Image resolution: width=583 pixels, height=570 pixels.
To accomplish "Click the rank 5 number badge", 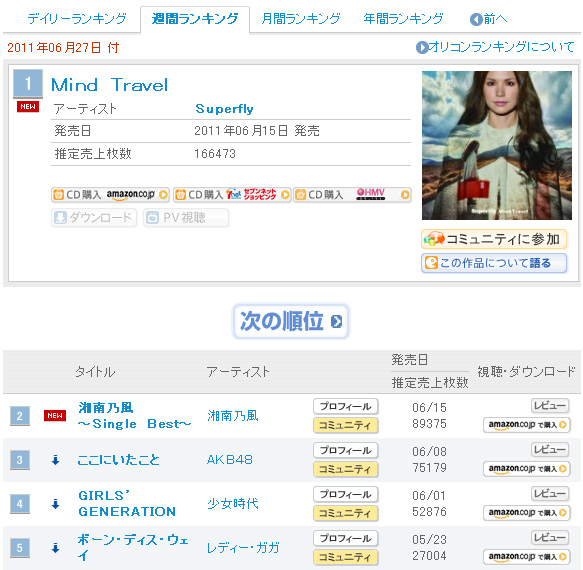I will tap(20, 548).
